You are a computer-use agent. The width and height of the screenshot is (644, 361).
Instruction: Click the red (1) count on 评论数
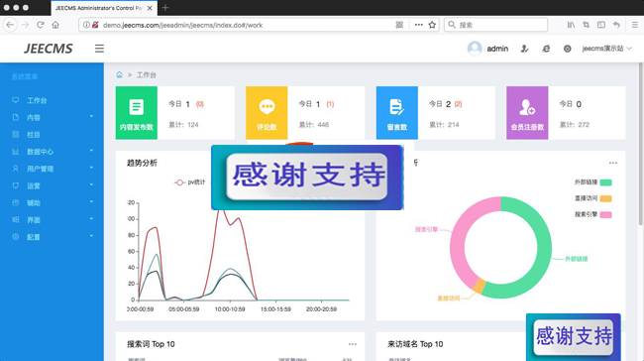point(330,104)
